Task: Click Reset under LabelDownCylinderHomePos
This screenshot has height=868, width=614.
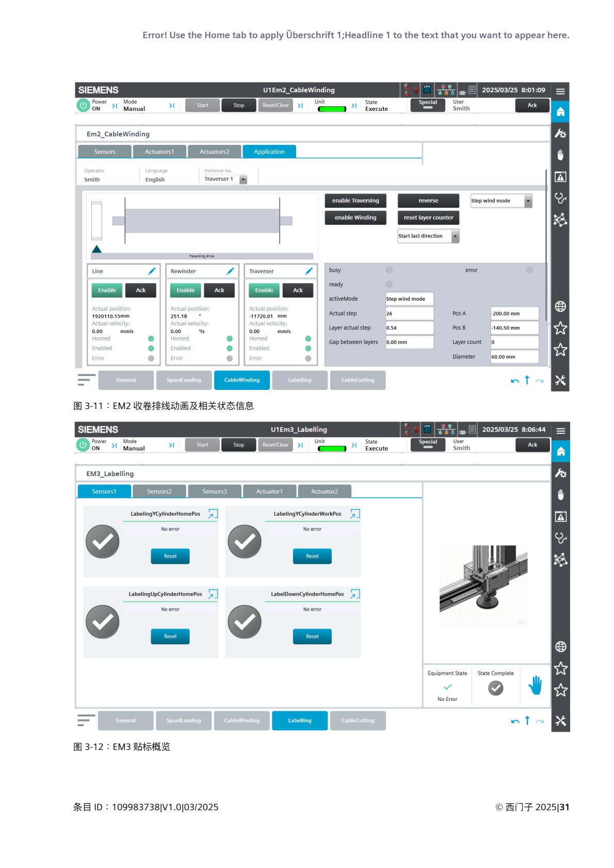Action: point(312,636)
